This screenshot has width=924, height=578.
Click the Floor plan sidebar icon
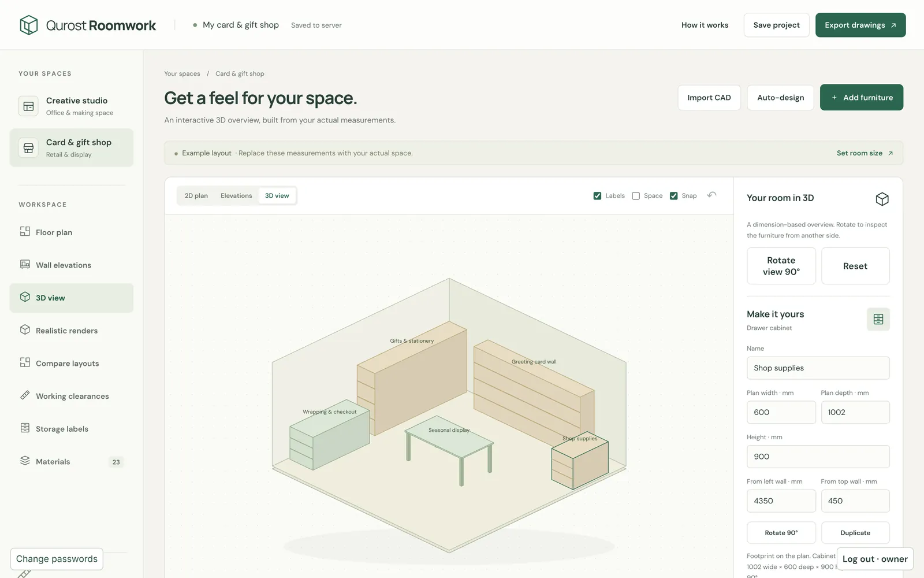pyautogui.click(x=25, y=231)
